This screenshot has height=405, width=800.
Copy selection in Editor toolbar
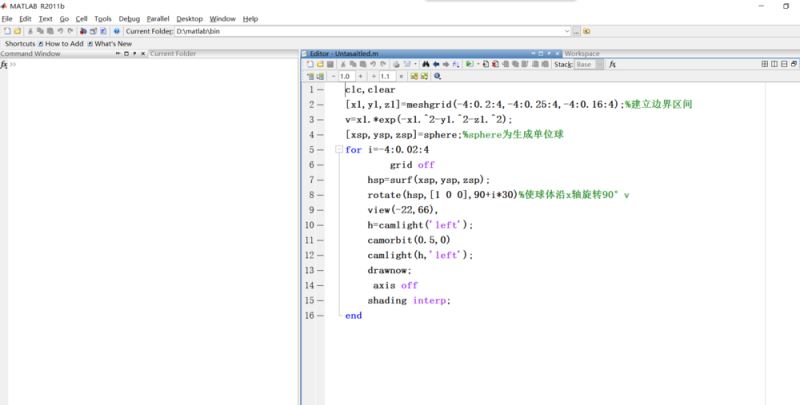(353, 64)
